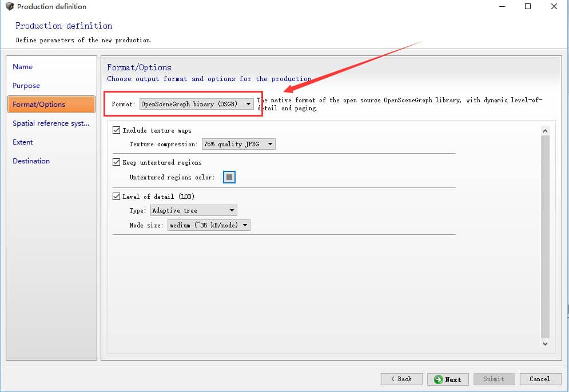
Task: Close the Production definition dialog
Action: [x=554, y=7]
